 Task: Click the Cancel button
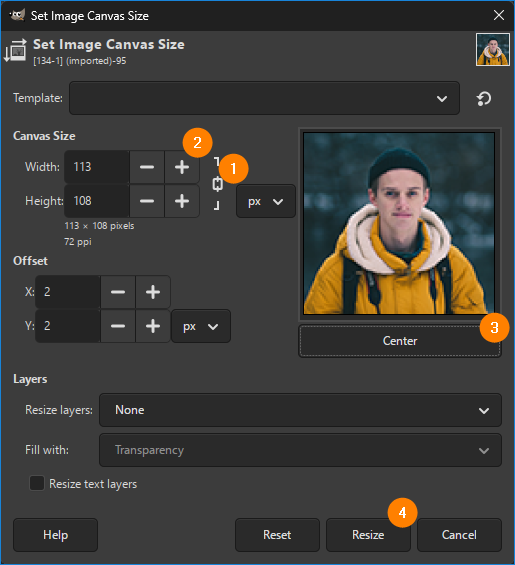pos(459,535)
